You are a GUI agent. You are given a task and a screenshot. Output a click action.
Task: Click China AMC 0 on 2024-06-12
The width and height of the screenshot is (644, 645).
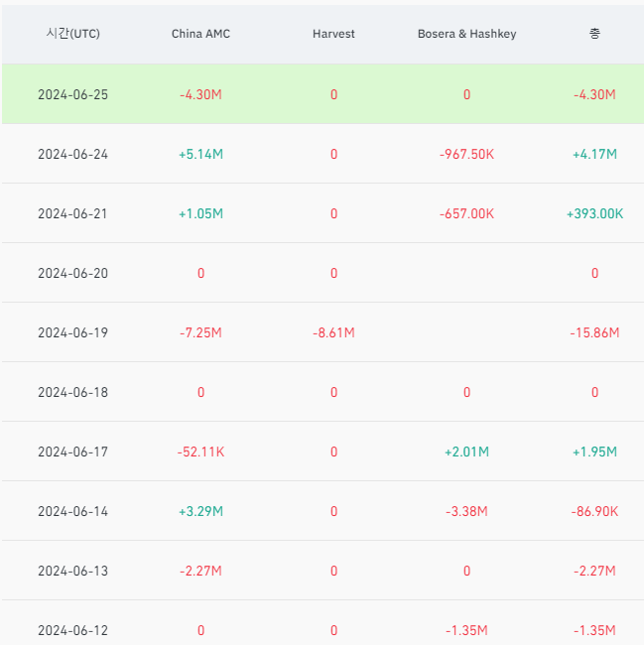pyautogui.click(x=200, y=630)
